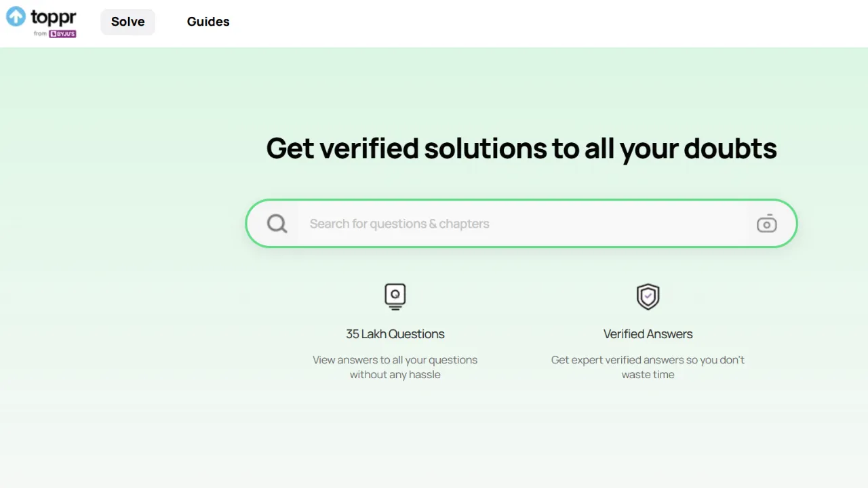Switch to the Guides tab

pos(208,22)
